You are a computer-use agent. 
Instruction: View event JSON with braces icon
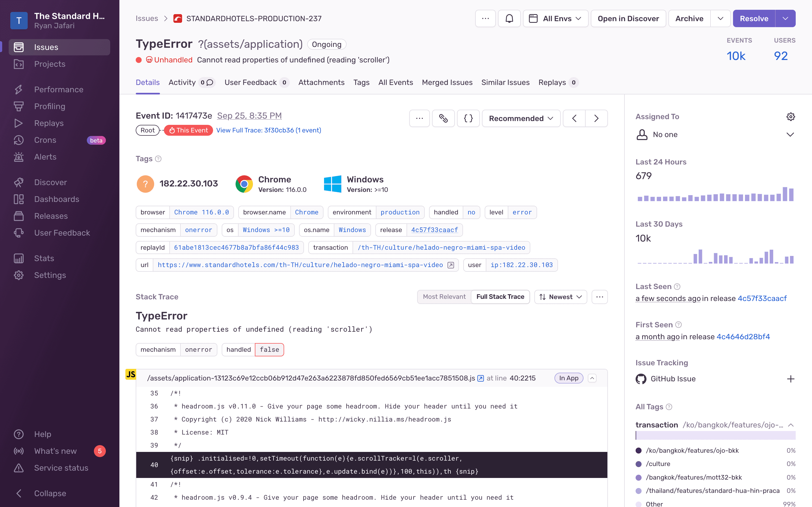468,118
